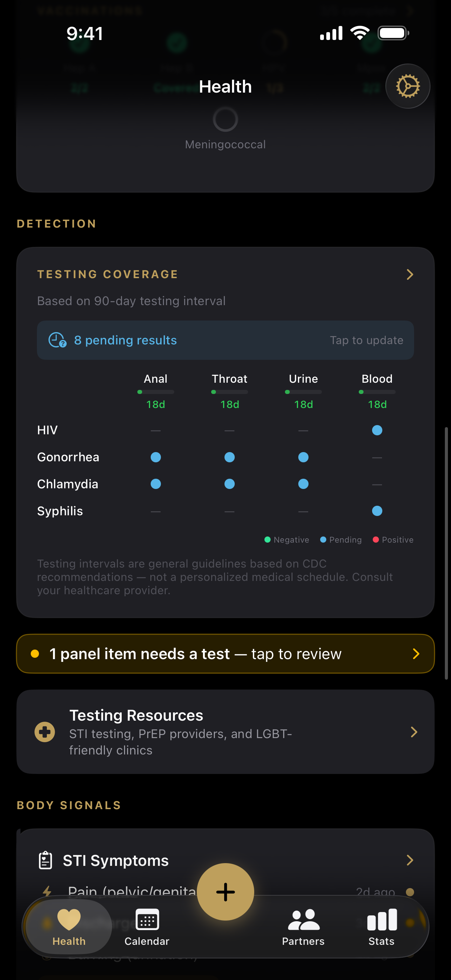This screenshot has width=451, height=980.
Task: Expand the Testing Resources chevron
Action: (414, 732)
